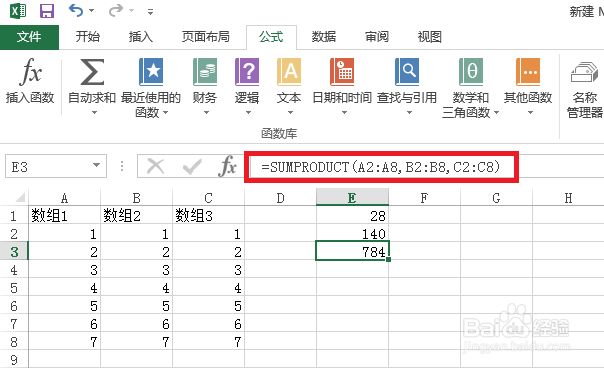Customize Quick Access Toolbar dropdown
This screenshot has width=604, height=368.
click(x=150, y=12)
